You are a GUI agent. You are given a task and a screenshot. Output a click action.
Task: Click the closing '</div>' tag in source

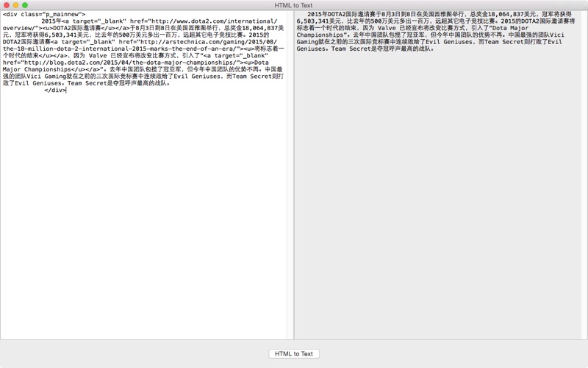point(54,90)
